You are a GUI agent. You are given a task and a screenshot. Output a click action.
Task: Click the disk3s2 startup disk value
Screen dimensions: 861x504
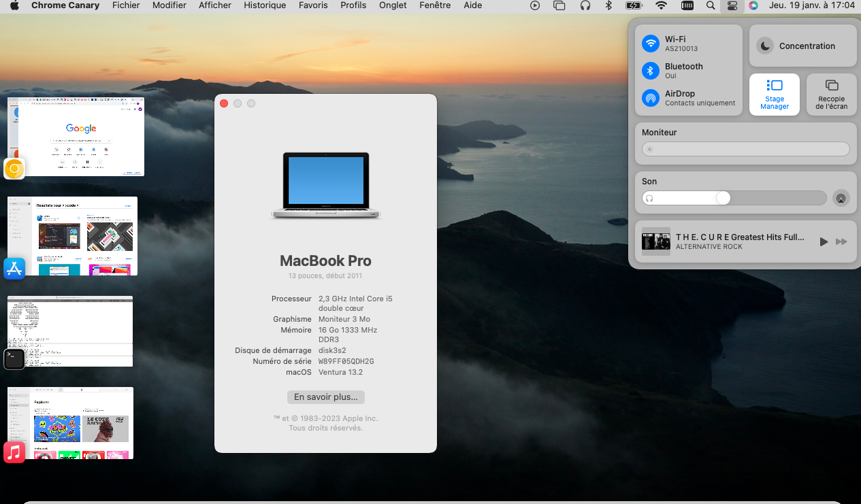tap(332, 350)
